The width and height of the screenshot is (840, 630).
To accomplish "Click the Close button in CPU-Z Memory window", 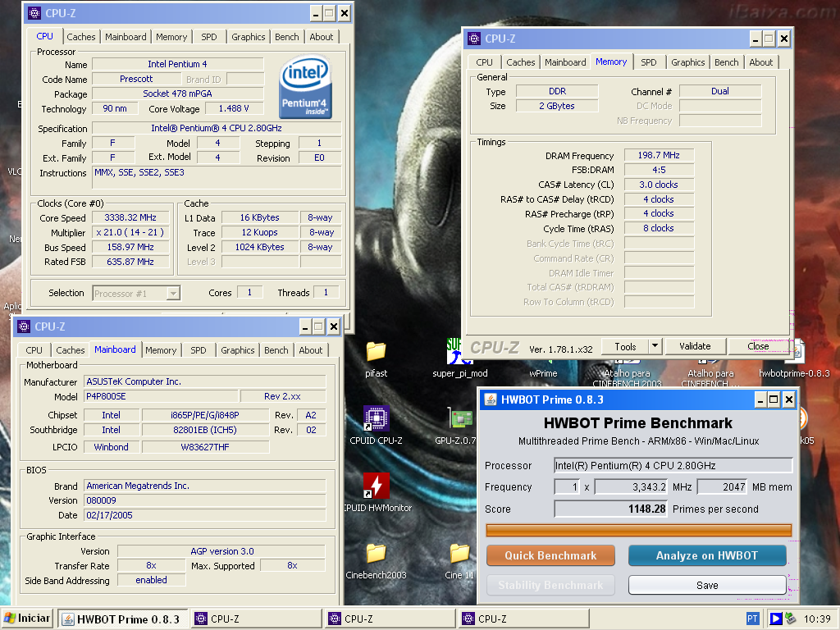I will [x=758, y=347].
